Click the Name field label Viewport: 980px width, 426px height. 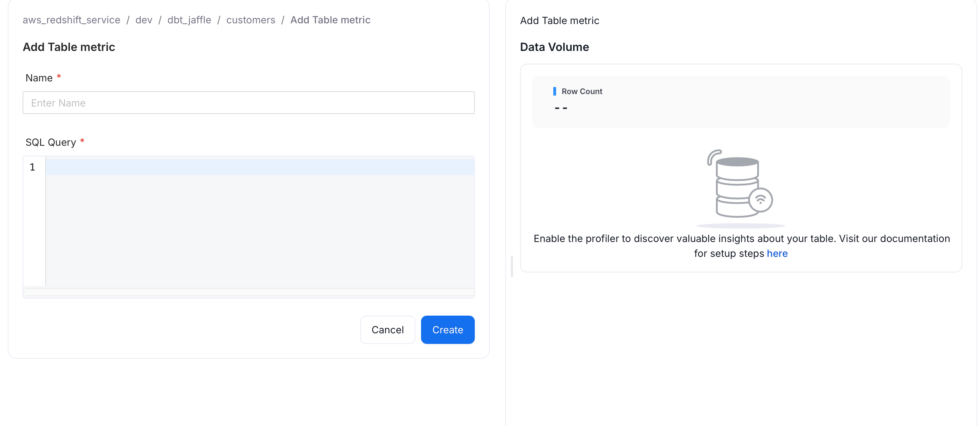(39, 77)
